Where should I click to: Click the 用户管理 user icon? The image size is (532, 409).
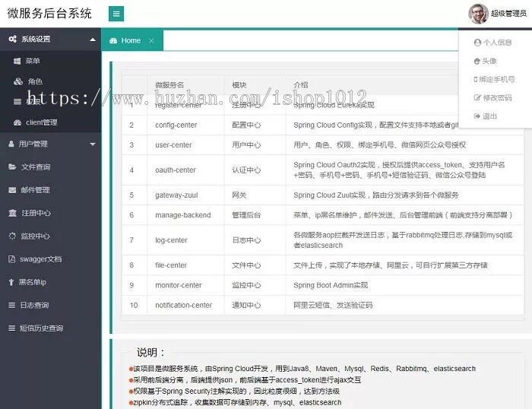11,144
